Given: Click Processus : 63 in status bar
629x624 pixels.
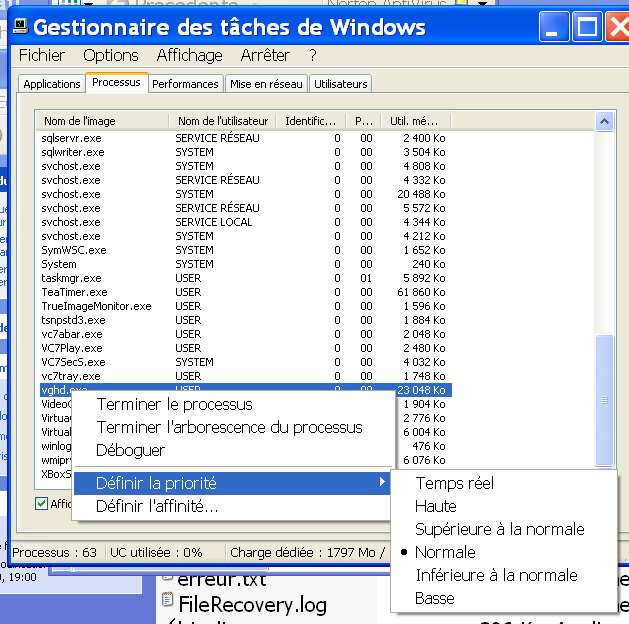Looking at the screenshot, I should (x=55, y=553).
